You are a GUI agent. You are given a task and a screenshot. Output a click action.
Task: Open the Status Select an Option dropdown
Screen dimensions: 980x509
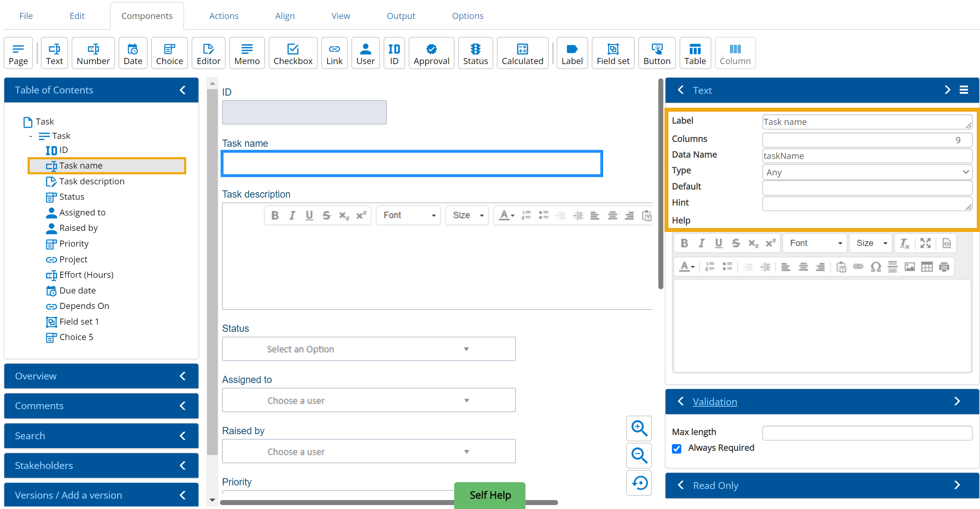click(368, 349)
